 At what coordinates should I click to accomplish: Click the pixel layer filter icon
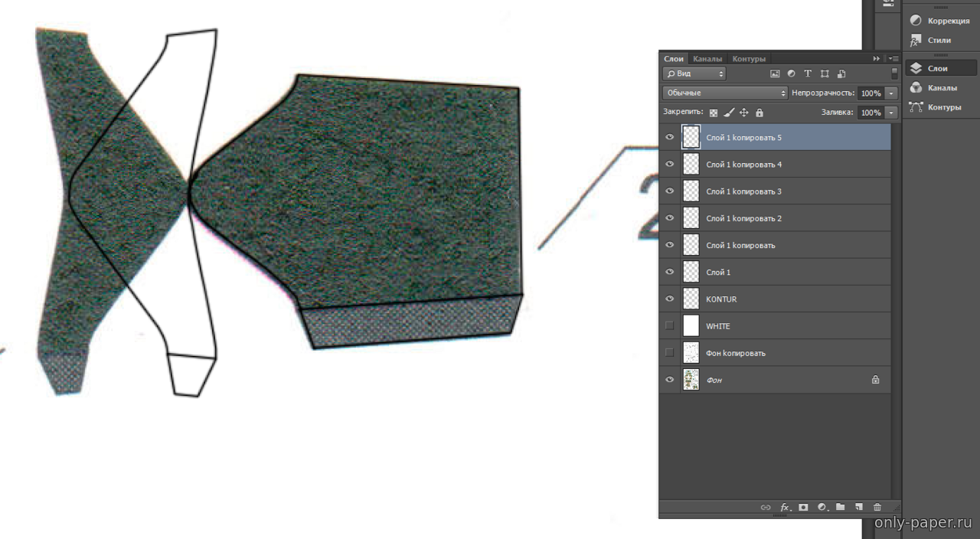775,74
